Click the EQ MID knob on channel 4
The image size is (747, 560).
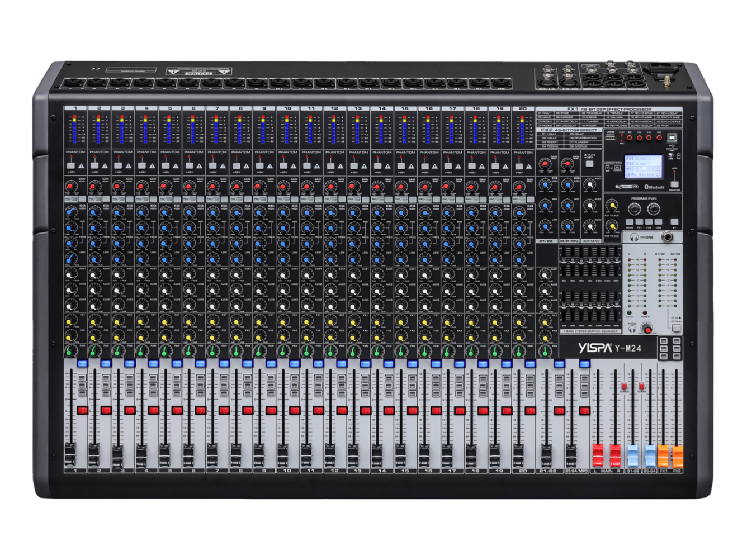click(142, 227)
